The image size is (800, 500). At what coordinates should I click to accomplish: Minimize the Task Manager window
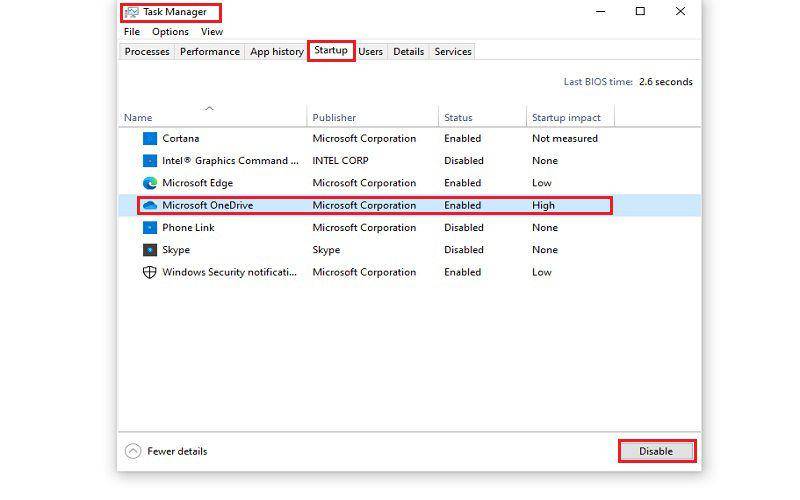tap(601, 11)
